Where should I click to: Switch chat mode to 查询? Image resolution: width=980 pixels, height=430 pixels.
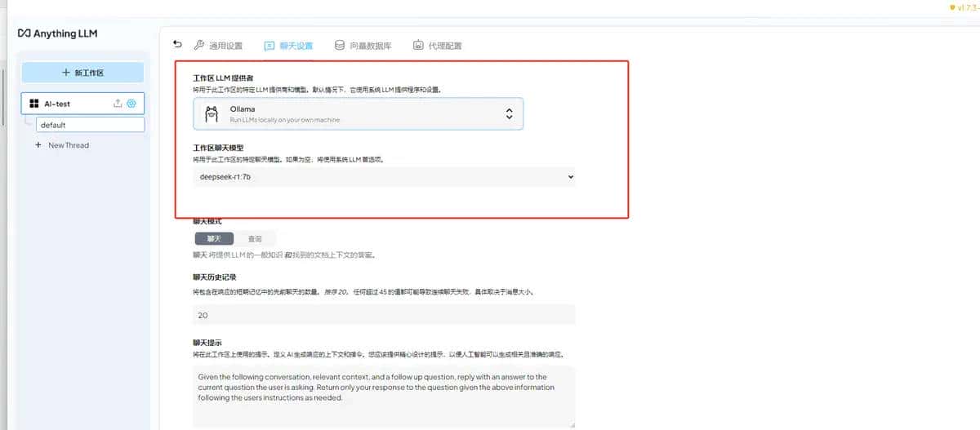[254, 239]
